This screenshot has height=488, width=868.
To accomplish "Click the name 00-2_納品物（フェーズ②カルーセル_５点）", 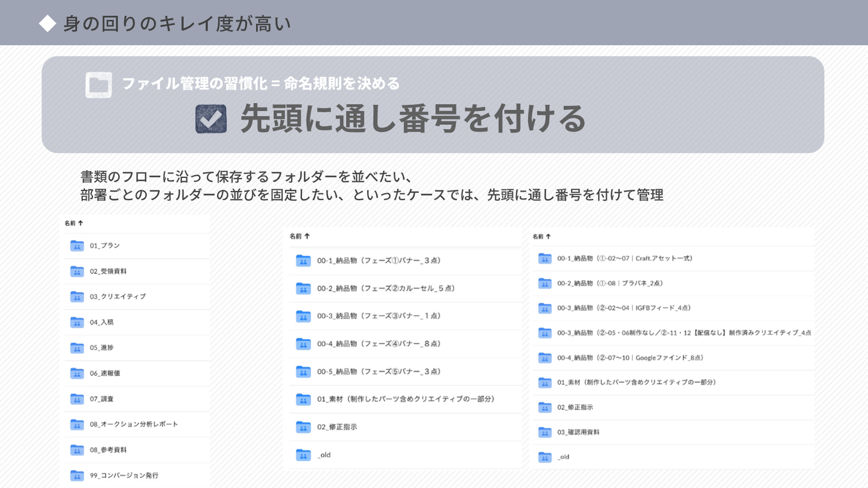I will coord(386,288).
